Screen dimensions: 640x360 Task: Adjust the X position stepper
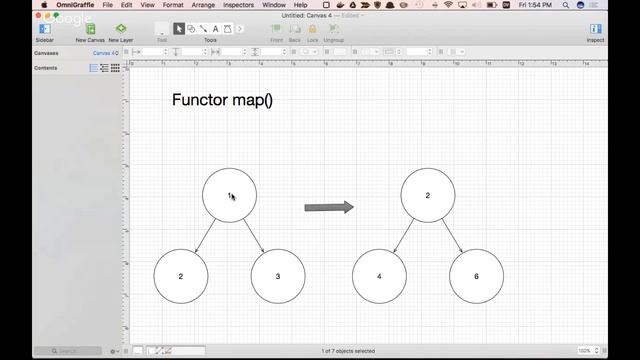165,52
